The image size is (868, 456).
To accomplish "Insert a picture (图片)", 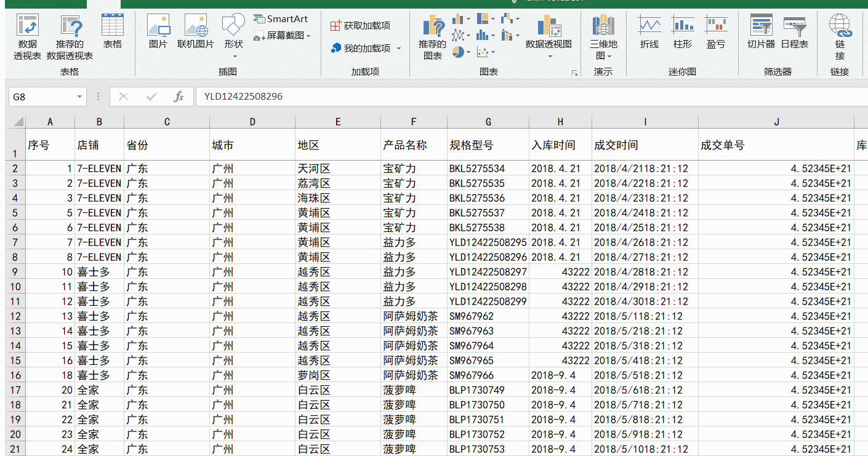I will point(158,32).
